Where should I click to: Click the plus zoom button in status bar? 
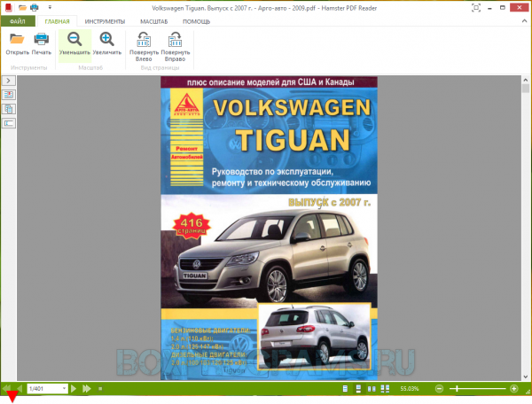[513, 389]
